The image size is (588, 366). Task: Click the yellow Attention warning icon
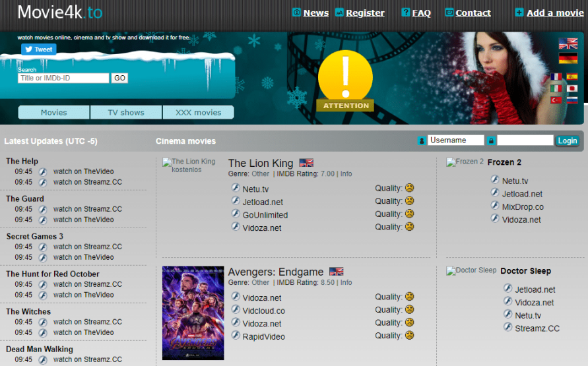tap(345, 80)
